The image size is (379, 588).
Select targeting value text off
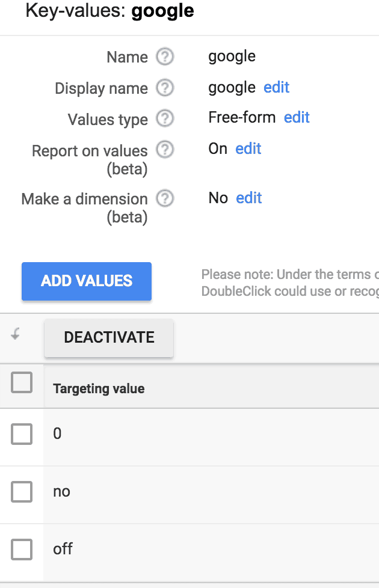63,549
